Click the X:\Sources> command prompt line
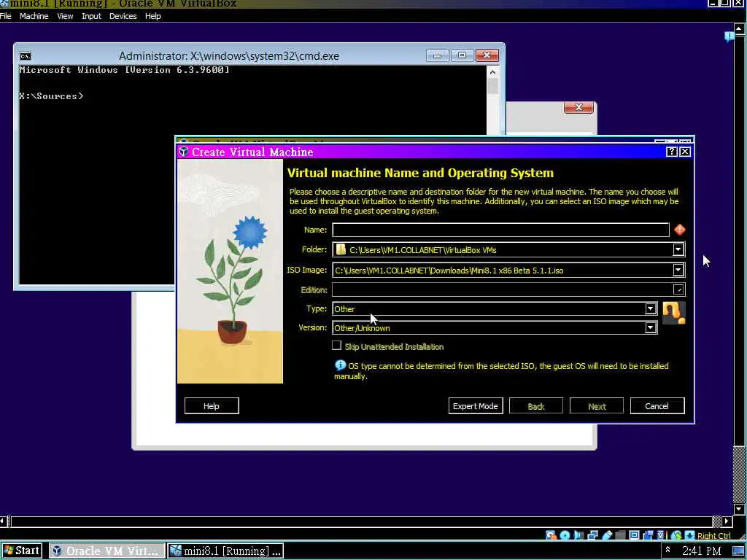 [x=51, y=96]
